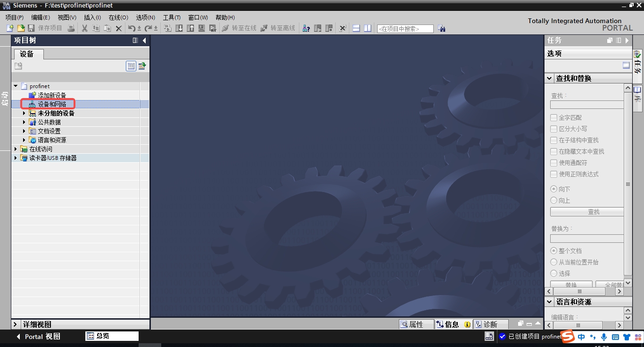Screen dimensions: 644x347
Task: Open the 工具(T) menu
Action: (172, 17)
